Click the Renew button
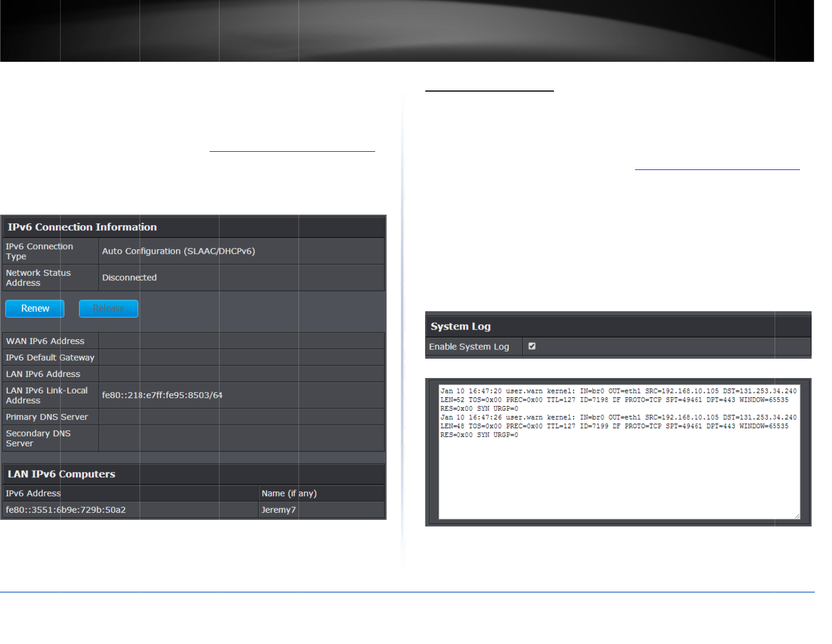The image size is (832, 644). [x=35, y=308]
